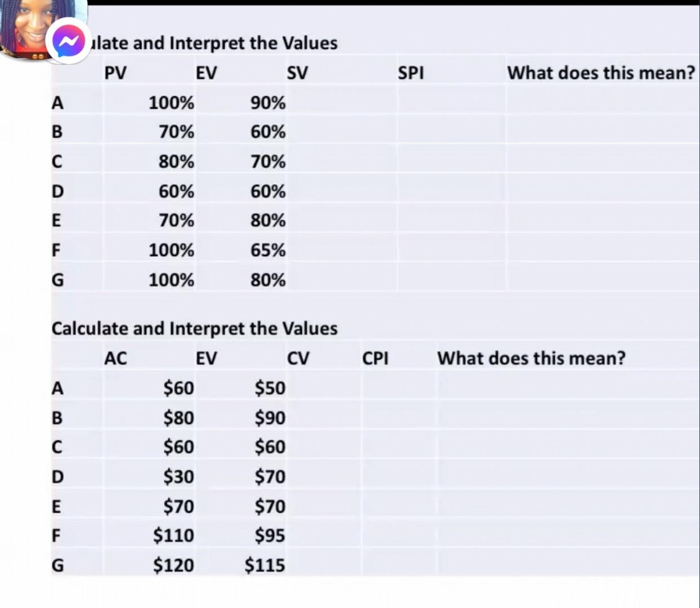700x608 pixels.
Task: Click the What does this mean header
Action: pos(601,73)
